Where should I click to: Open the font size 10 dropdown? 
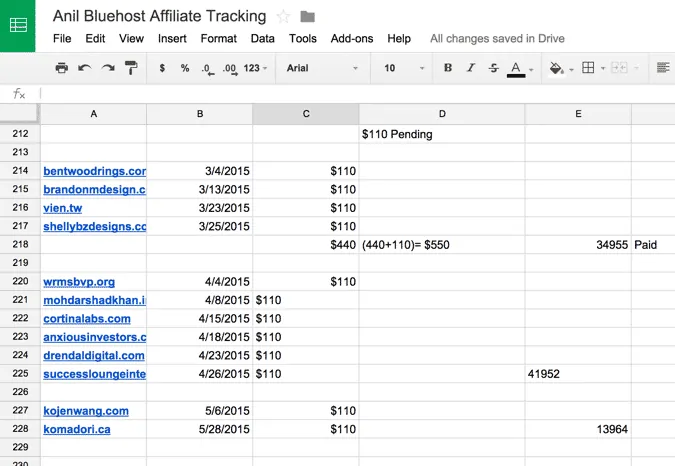click(x=404, y=68)
